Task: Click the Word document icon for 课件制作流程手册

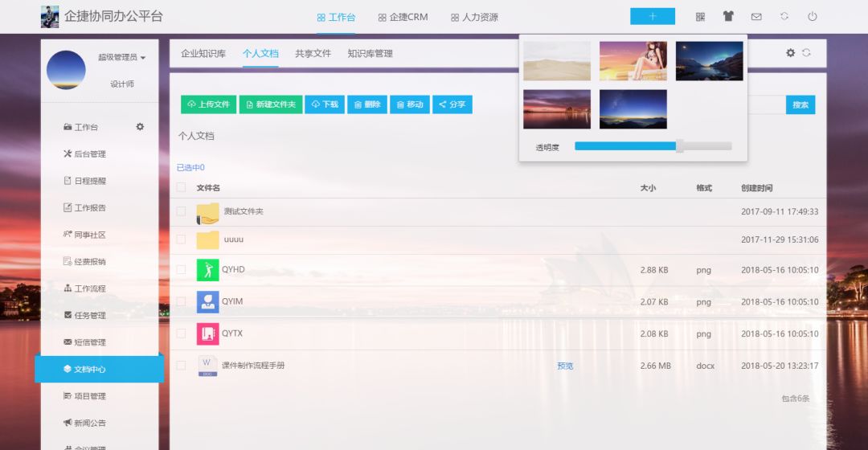Action: tap(207, 366)
